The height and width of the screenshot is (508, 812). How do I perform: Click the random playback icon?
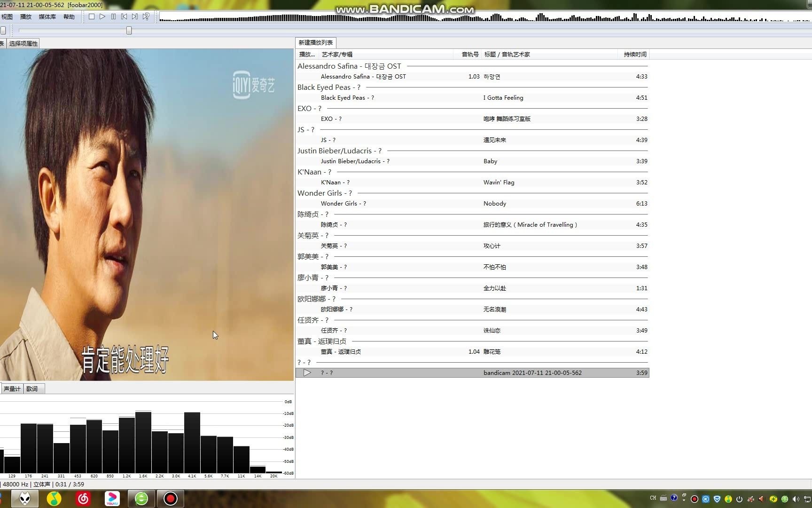[146, 16]
